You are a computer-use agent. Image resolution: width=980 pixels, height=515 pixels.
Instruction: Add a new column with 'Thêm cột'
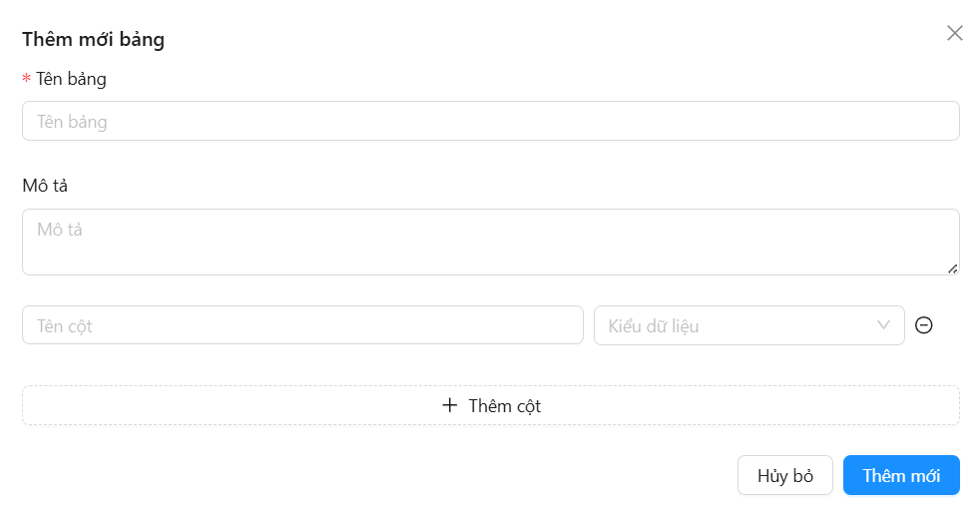(490, 405)
